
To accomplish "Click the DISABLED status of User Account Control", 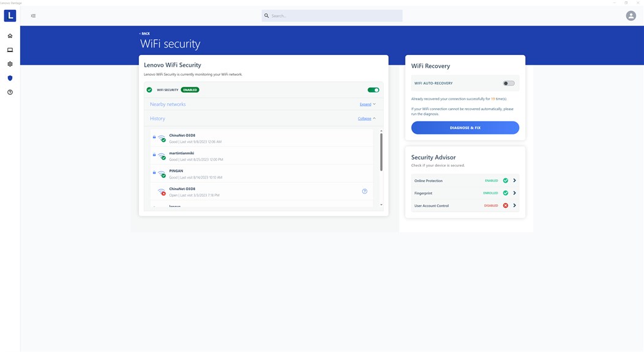I will coord(491,205).
